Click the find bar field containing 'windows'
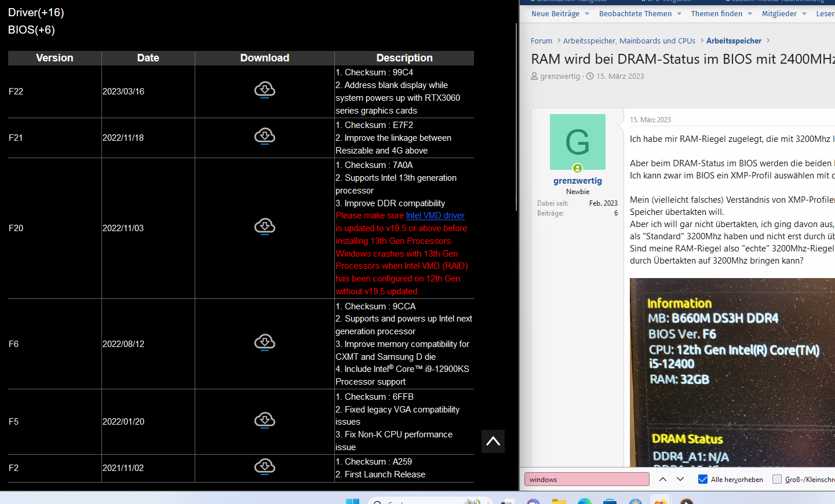The image size is (835, 504). click(x=587, y=479)
